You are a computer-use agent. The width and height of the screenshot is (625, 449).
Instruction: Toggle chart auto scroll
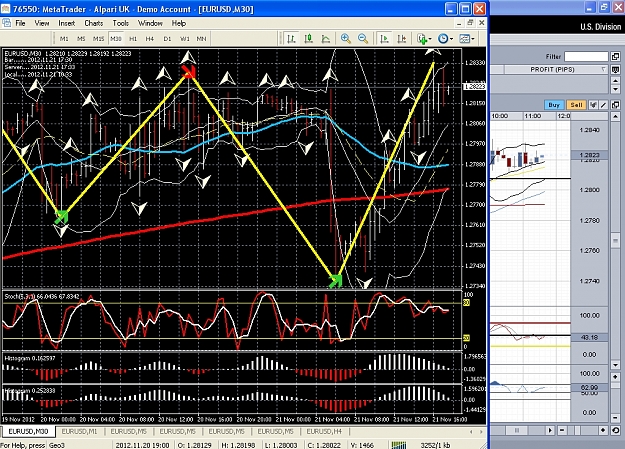[384, 39]
